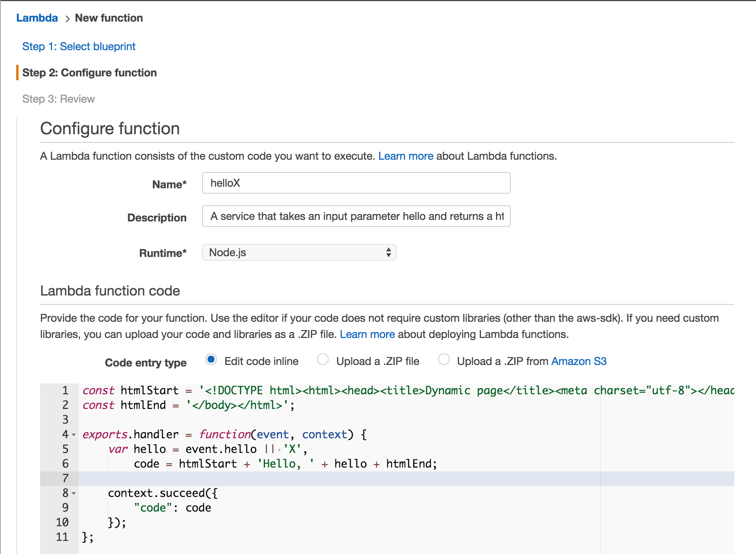Click the Lambda function code heading
756x554 pixels.
[110, 291]
